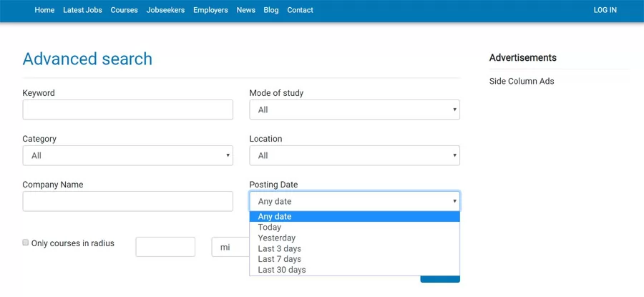Click the radius distance input box
This screenshot has height=297, width=644.
click(x=165, y=247)
